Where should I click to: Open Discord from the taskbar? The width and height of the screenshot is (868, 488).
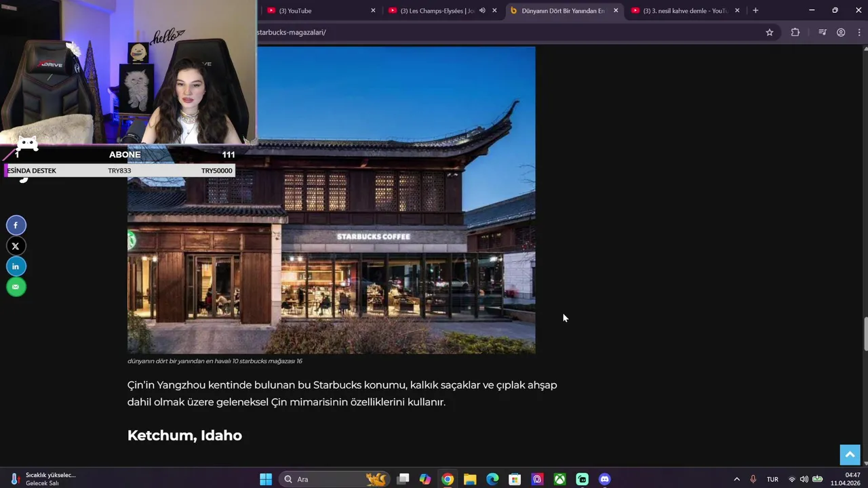point(605,479)
